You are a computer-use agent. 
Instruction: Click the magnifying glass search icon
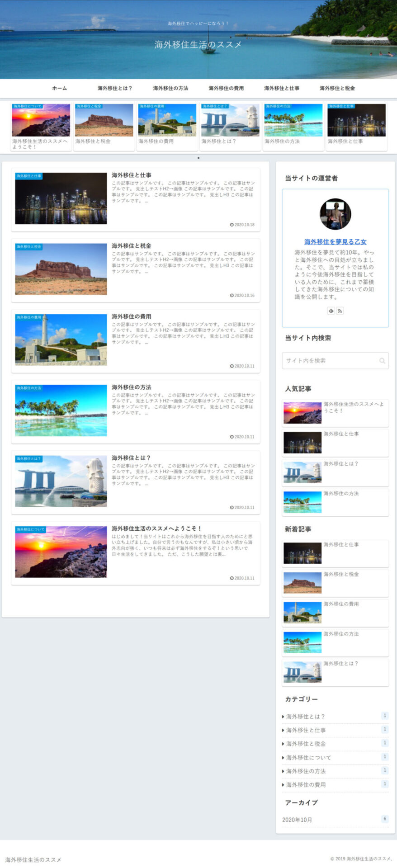tap(382, 361)
